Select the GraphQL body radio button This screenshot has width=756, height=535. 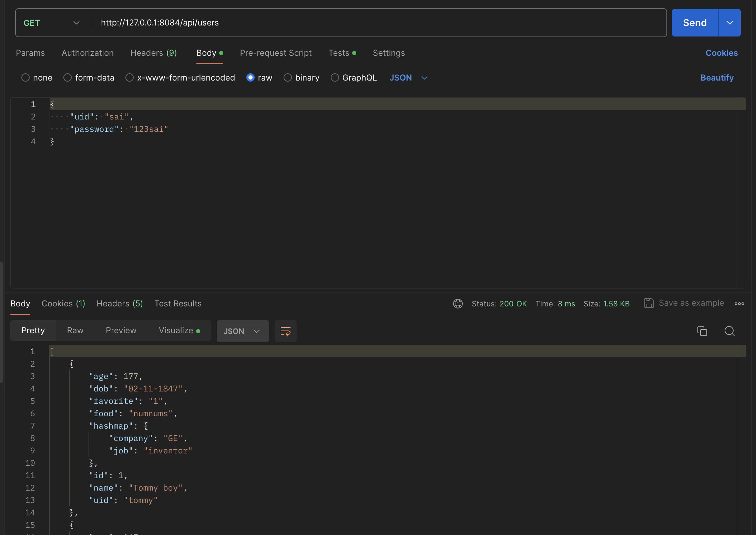point(335,78)
